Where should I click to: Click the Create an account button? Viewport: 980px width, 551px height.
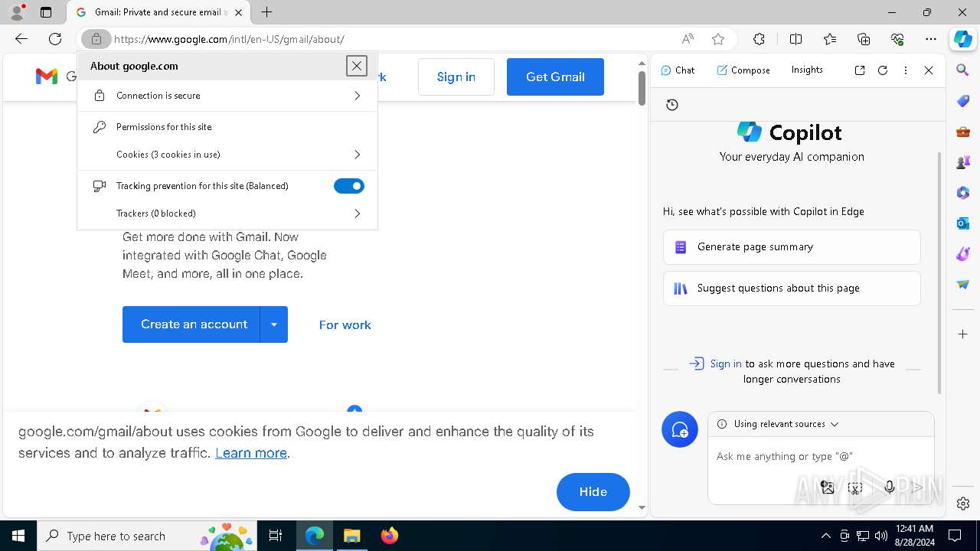(x=191, y=324)
